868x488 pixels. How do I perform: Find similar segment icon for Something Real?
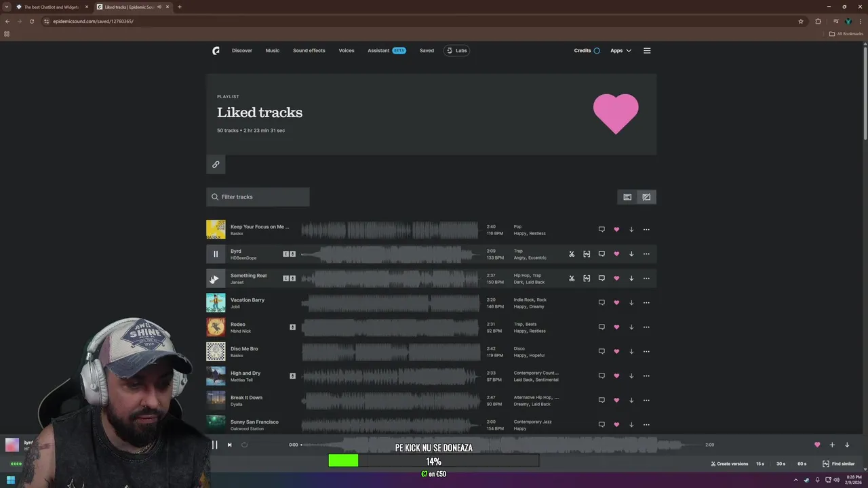pyautogui.click(x=587, y=279)
